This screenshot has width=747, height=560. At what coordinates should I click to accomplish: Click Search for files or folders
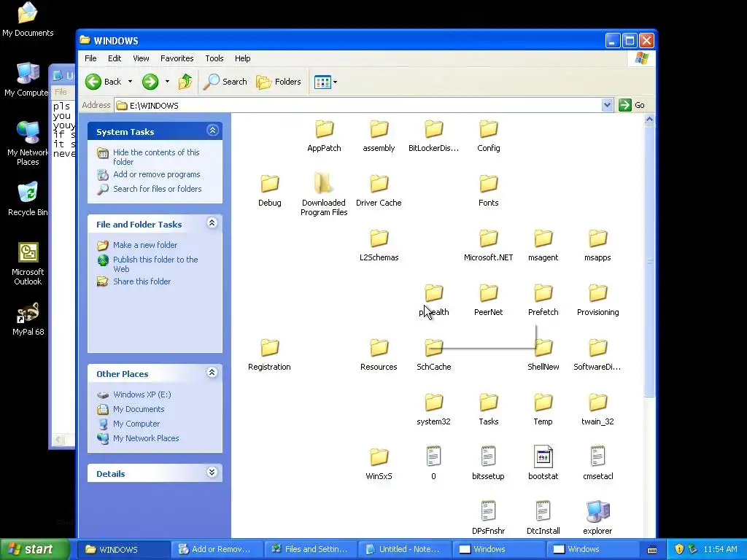pyautogui.click(x=158, y=189)
